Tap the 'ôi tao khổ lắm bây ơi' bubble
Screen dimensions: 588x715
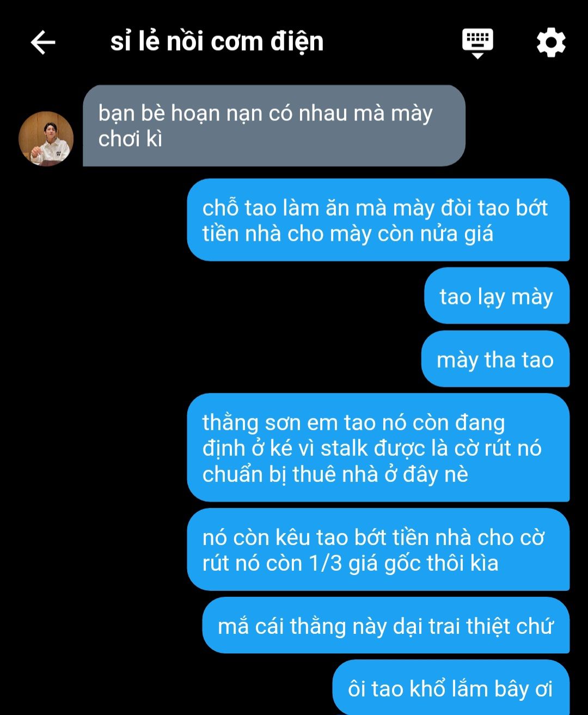click(x=451, y=688)
